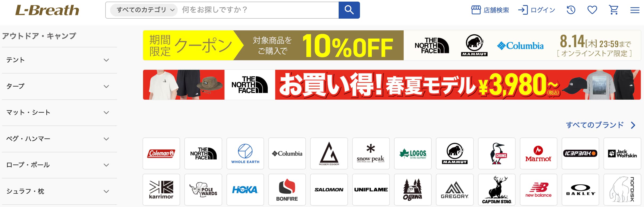Open the すべてのカテゴリ category dropdown
644x207 pixels.
pos(144,10)
